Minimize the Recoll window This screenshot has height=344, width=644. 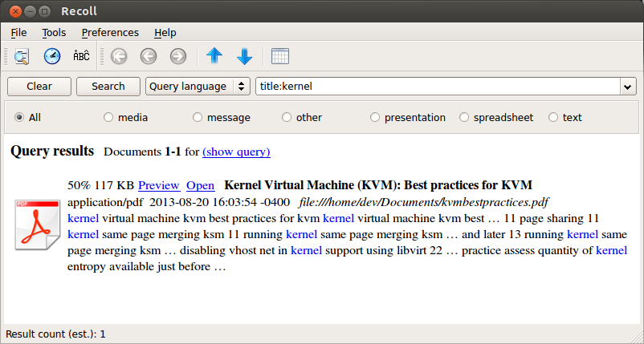(x=30, y=11)
